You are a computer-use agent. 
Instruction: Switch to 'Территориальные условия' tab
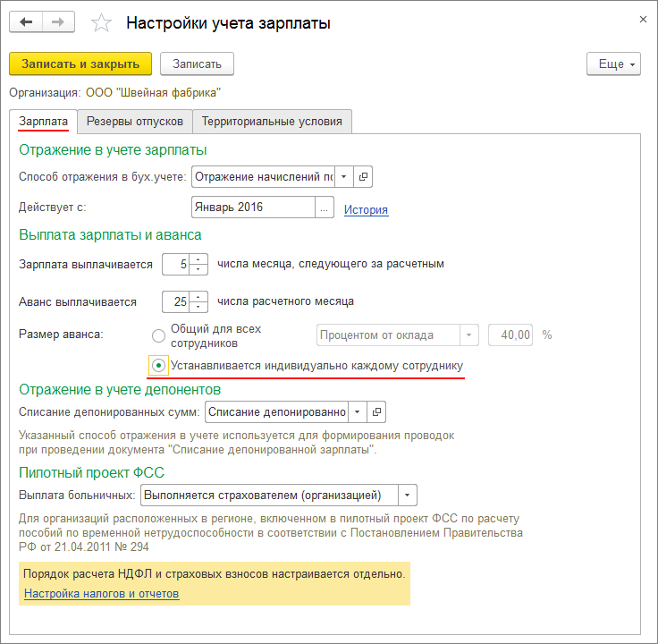(x=272, y=121)
